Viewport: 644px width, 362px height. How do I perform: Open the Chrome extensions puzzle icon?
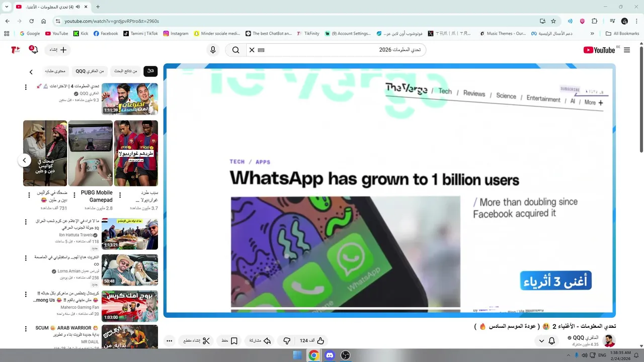595,21
